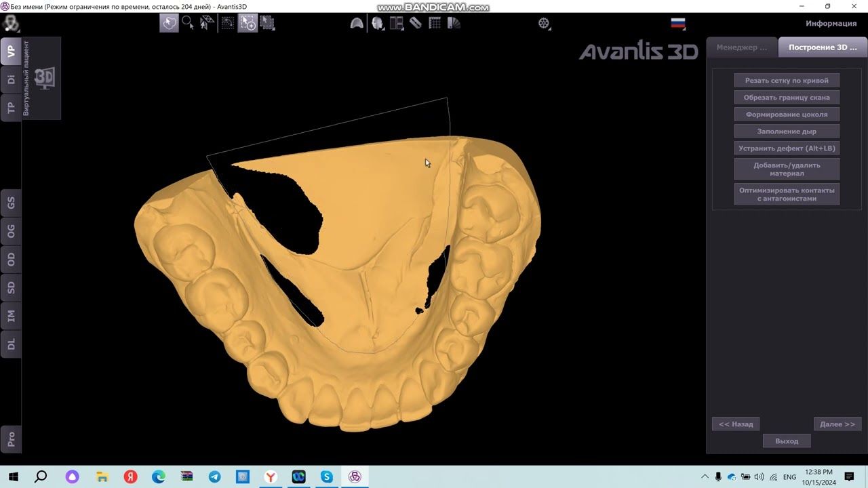Go forward with the Далее >> button
Screen dimensions: 868x488
click(x=837, y=424)
